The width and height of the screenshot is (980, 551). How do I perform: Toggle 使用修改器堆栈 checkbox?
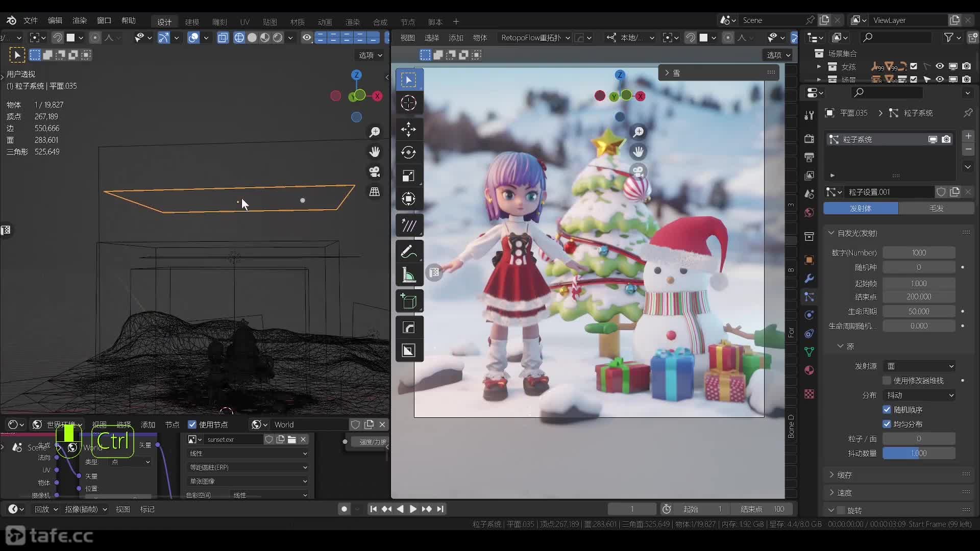tap(887, 381)
